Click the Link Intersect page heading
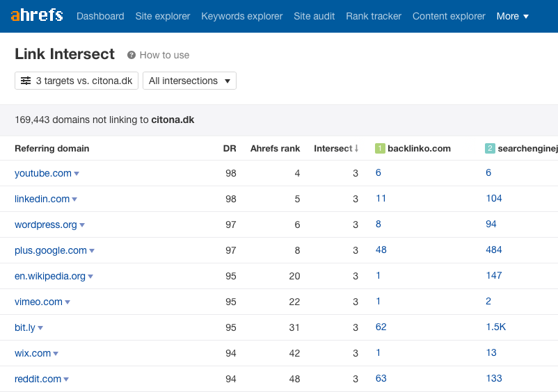The height and width of the screenshot is (392, 558). point(65,54)
